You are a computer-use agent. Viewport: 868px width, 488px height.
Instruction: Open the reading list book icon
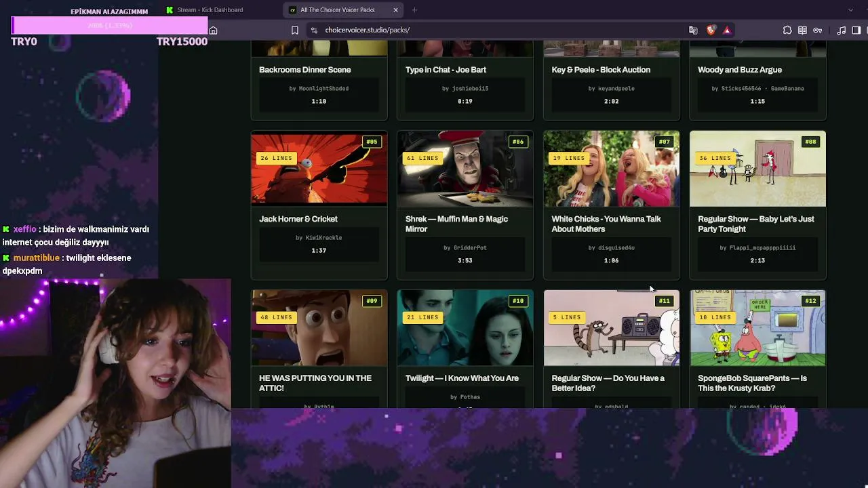click(x=802, y=30)
